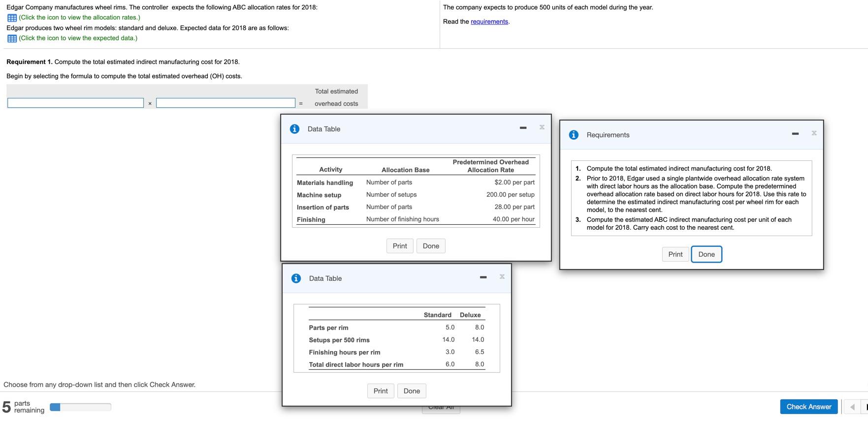This screenshot has height=422, width=868.
Task: Click 'Setups per 500 rims' row label
Action: [x=339, y=340]
